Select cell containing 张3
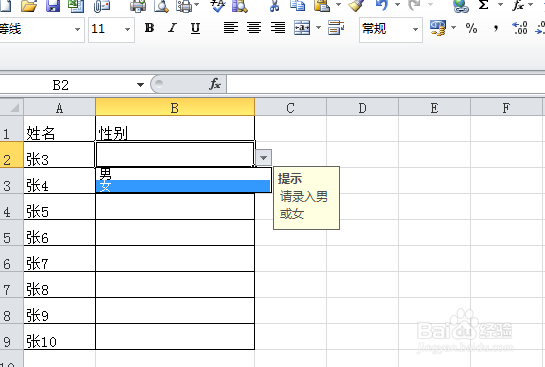The width and height of the screenshot is (545, 367). (59, 155)
